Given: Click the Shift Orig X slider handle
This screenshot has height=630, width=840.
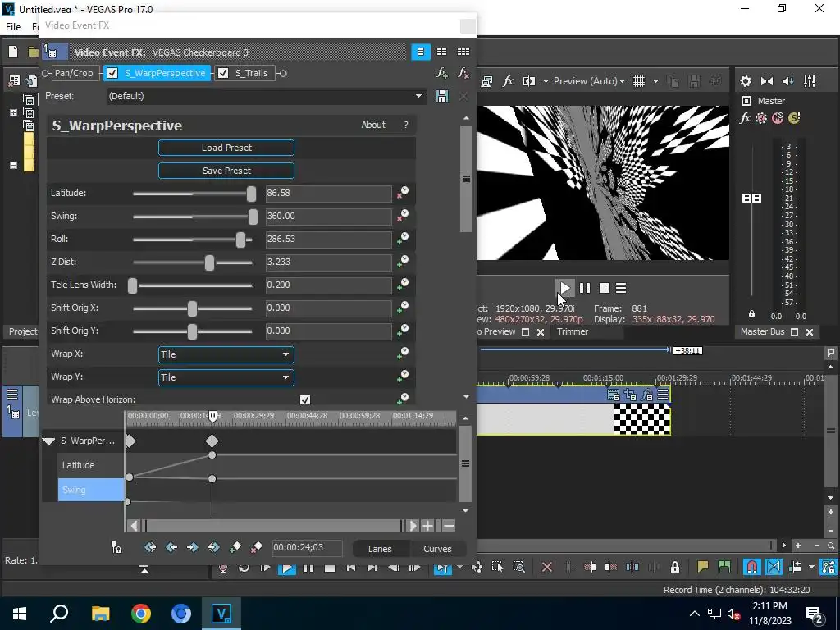Looking at the screenshot, I should click(192, 308).
